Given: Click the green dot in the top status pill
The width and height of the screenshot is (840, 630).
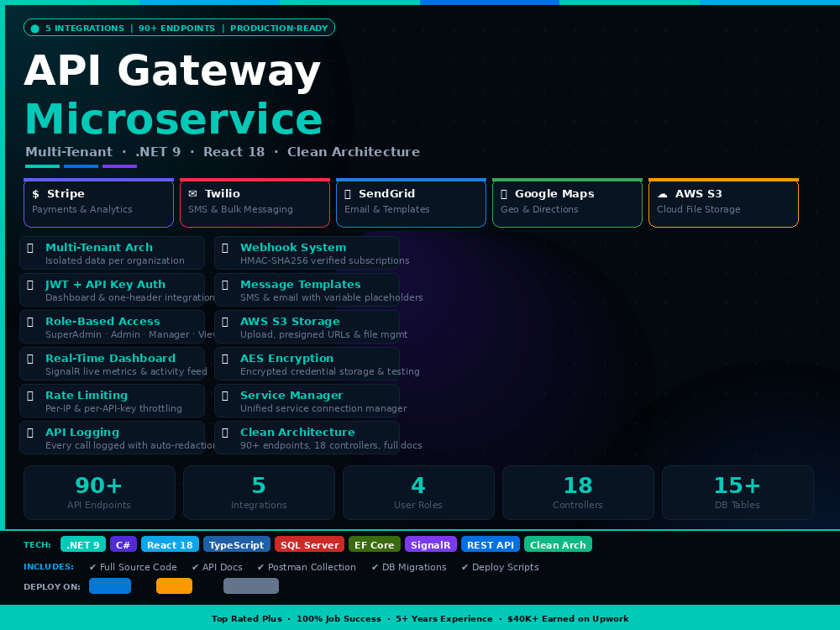Looking at the screenshot, I should tap(34, 29).
